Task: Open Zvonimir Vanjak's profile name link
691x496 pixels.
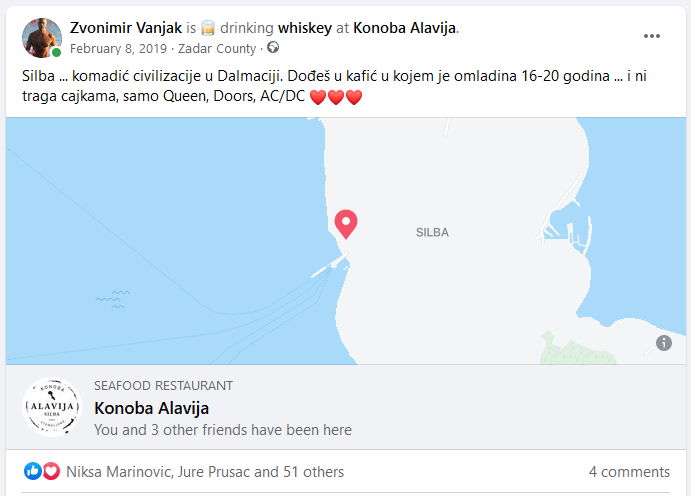Action: pyautogui.click(x=126, y=28)
